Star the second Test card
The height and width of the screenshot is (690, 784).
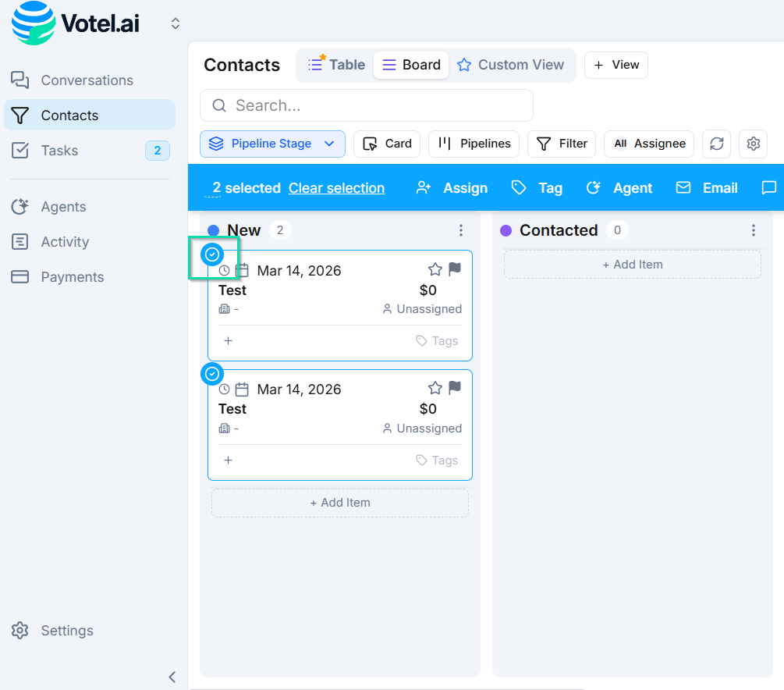click(435, 388)
